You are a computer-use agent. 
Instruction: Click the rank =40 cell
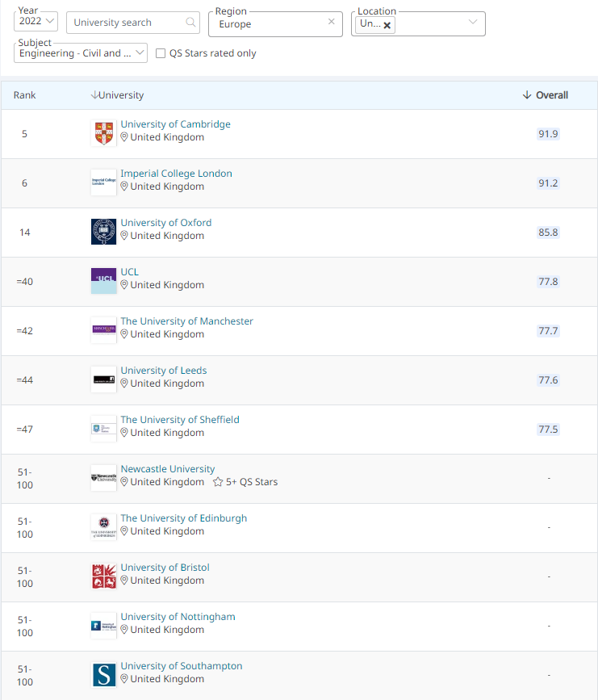24,282
